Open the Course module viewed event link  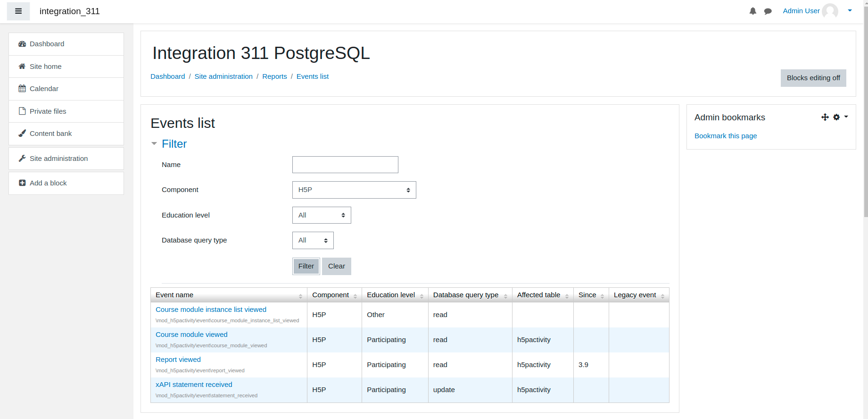tap(191, 335)
